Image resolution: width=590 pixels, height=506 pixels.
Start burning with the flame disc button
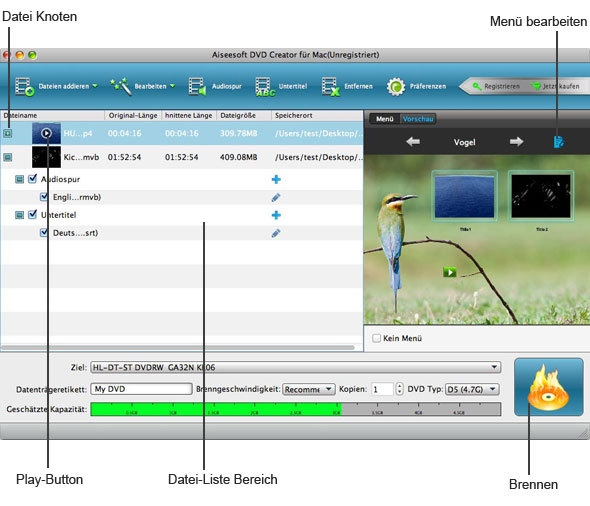[549, 387]
